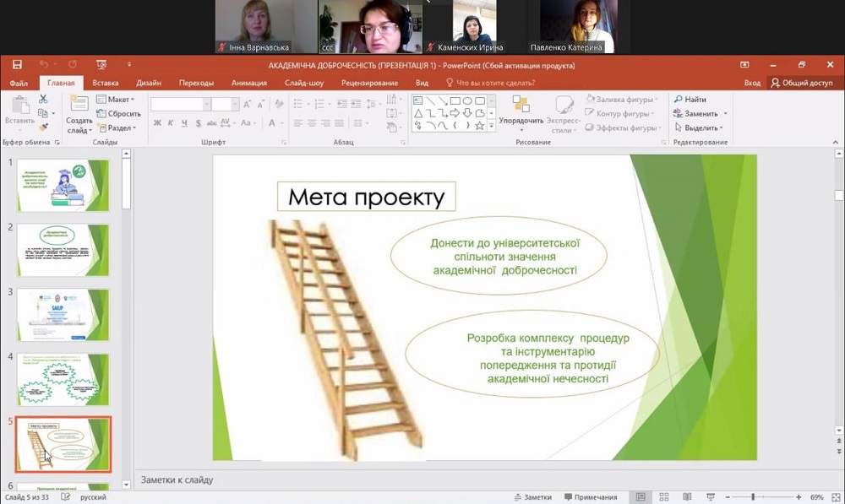
Task: Click the Increase indent icon
Action: click(x=357, y=104)
